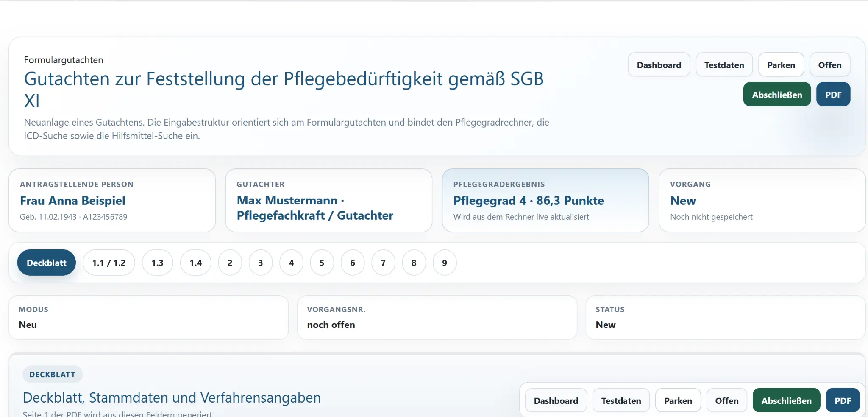Click the Modus 'Neu' value
The height and width of the screenshot is (417, 868).
[28, 325]
